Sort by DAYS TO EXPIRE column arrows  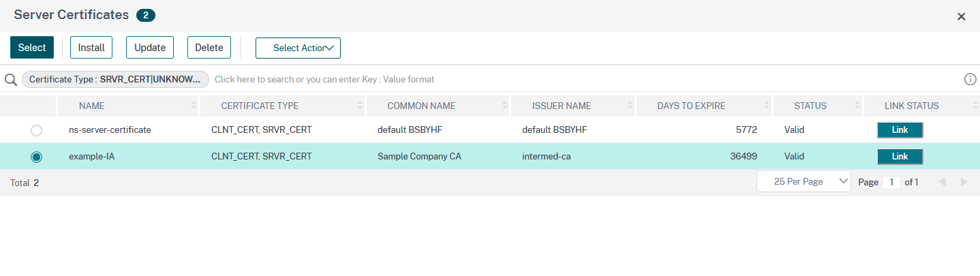(767, 106)
